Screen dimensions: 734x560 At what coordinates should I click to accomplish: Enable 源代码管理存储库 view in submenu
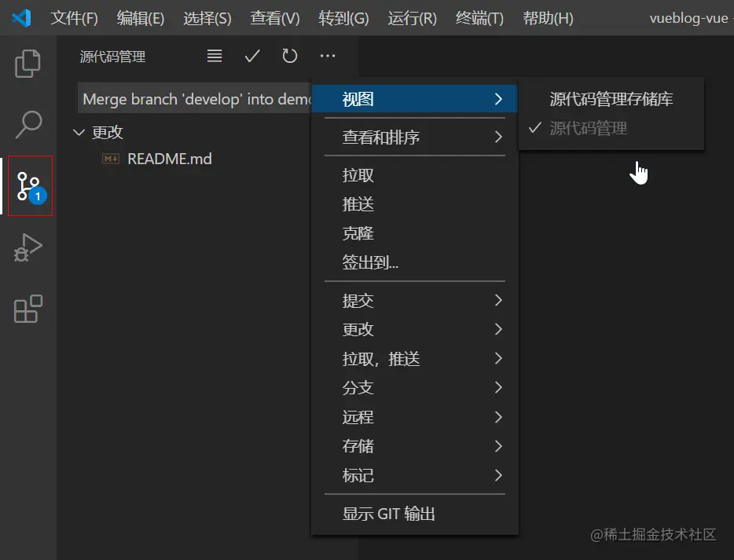[611, 99]
